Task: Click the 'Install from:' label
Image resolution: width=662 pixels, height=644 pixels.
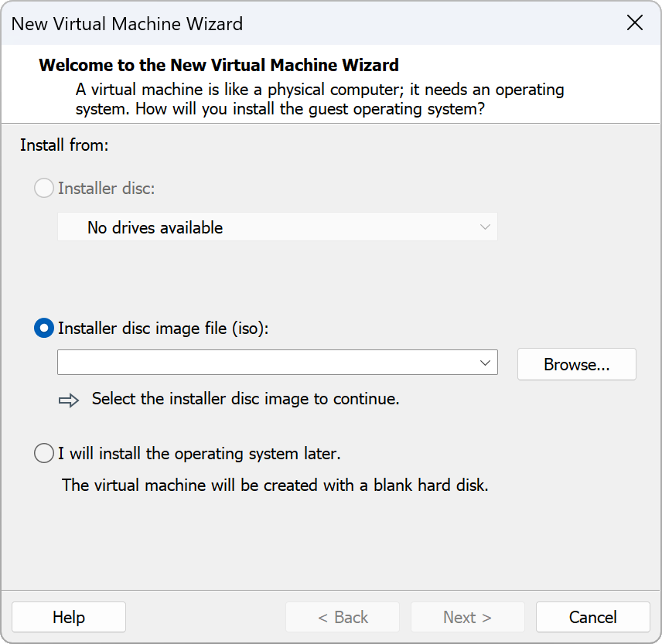Action: [64, 145]
